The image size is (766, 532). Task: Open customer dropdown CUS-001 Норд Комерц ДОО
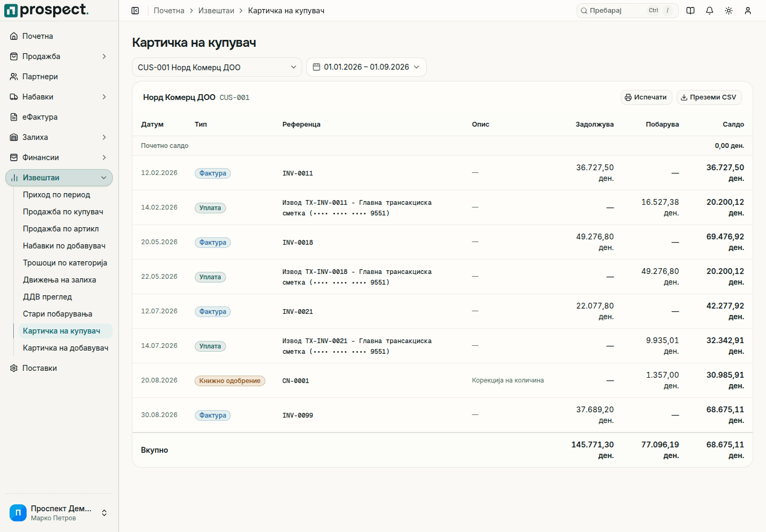tap(217, 67)
